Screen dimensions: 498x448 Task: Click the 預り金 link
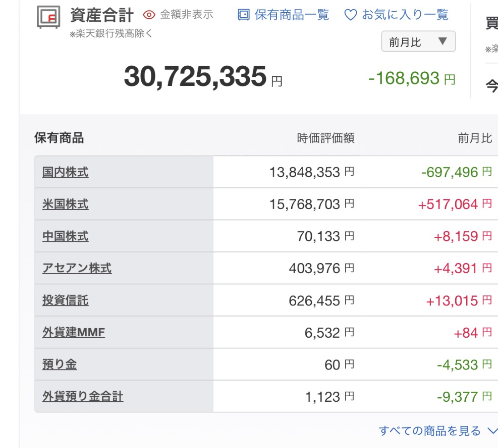[x=60, y=364]
